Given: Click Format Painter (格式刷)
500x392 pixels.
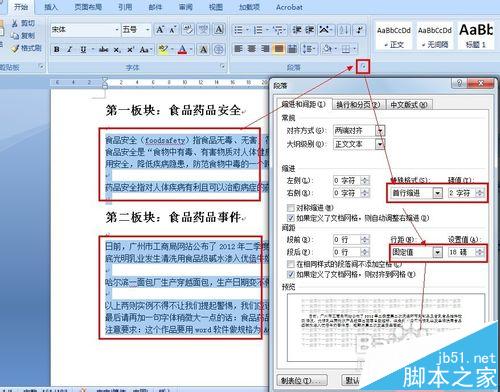Looking at the screenshot, I should [26, 48].
